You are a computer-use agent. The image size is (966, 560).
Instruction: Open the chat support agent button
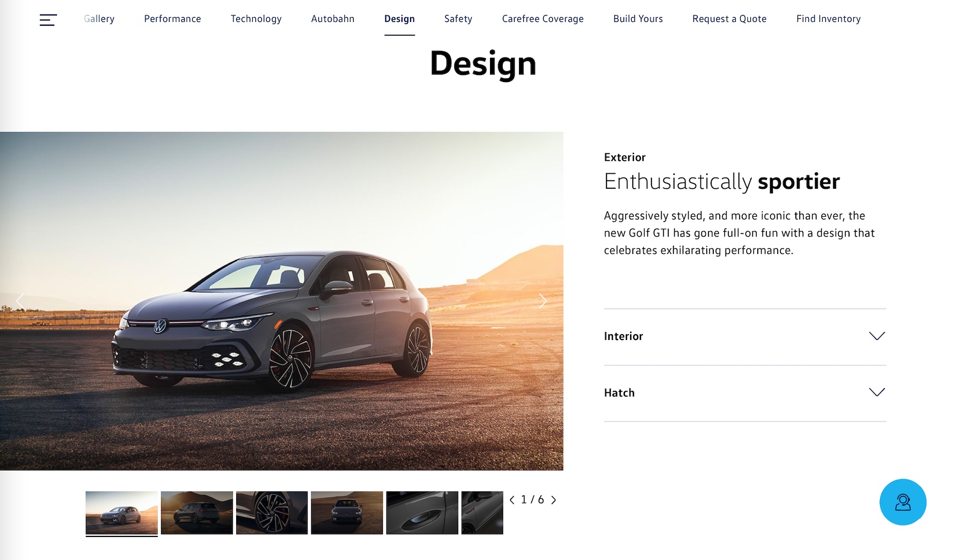point(903,502)
